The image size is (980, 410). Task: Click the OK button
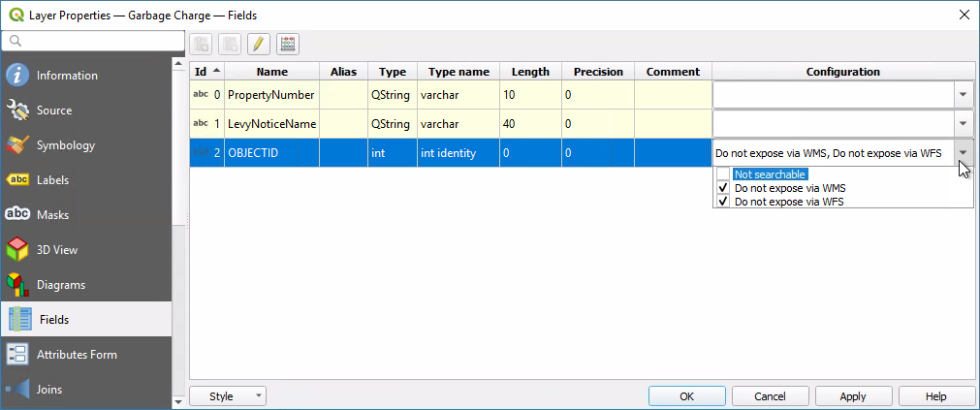686,396
